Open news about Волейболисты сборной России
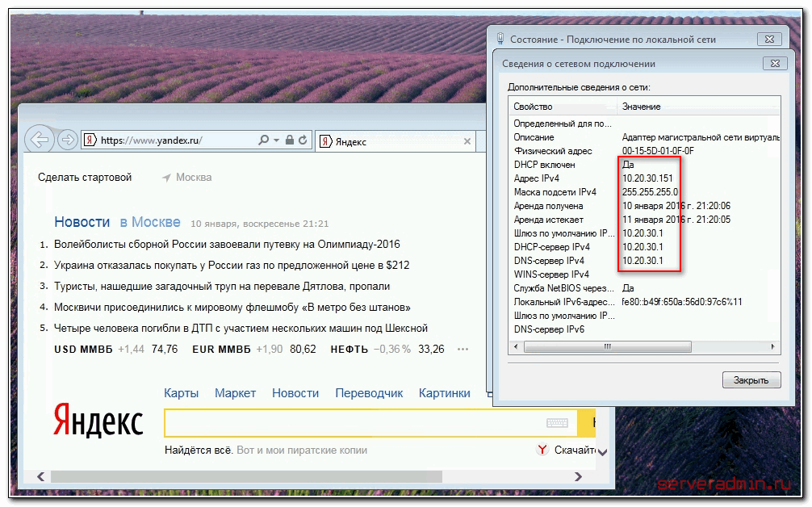The image size is (812, 507). coord(227,245)
